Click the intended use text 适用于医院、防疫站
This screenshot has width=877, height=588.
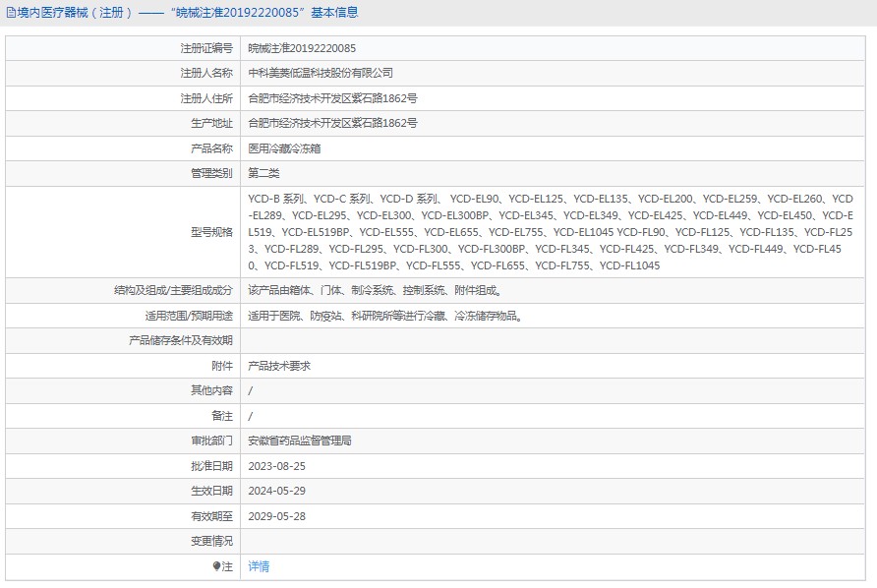point(386,316)
